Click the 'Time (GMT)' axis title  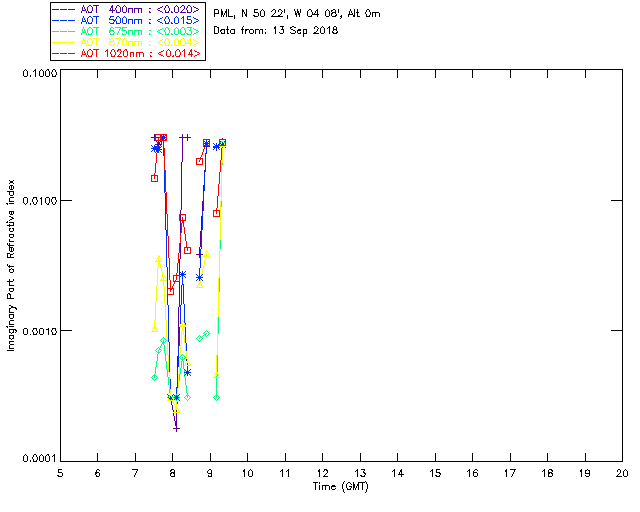coord(340,487)
